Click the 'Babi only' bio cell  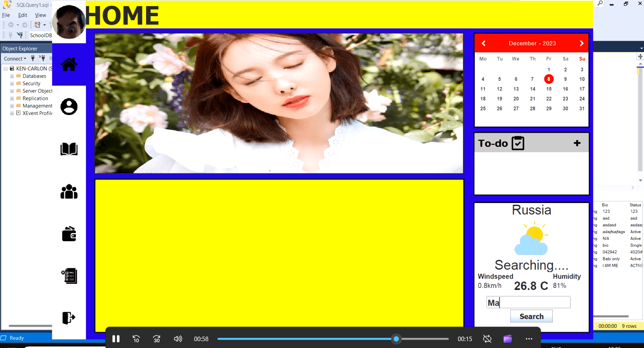point(611,259)
